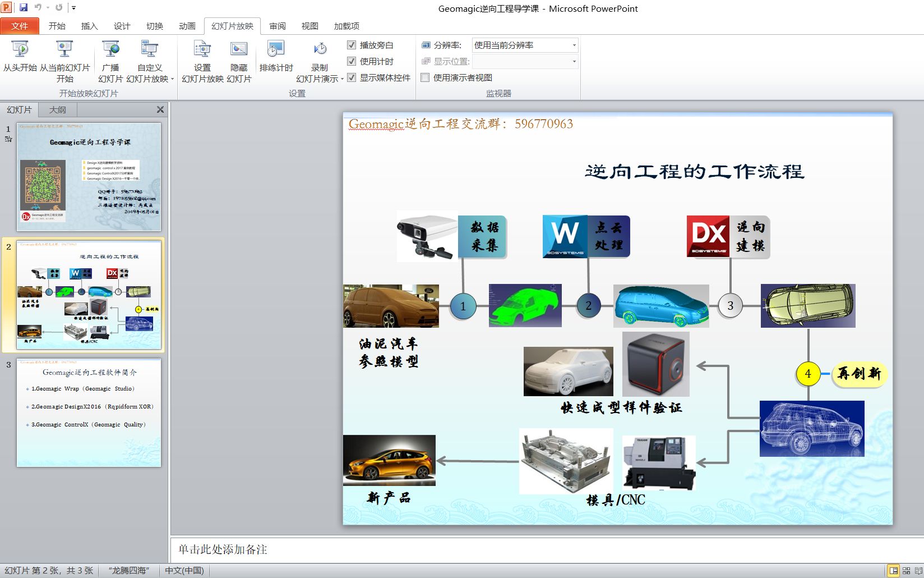Image resolution: width=924 pixels, height=578 pixels.
Task: Select the blue wireframe car image
Action: [x=812, y=428]
